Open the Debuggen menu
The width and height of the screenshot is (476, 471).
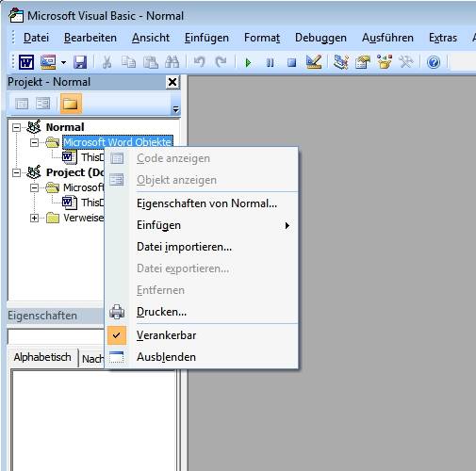(320, 38)
